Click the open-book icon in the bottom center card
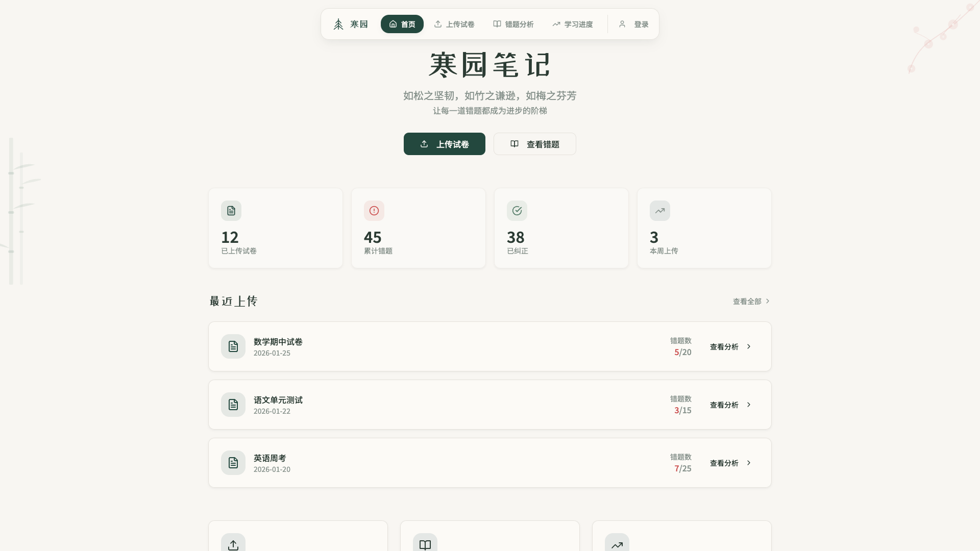Viewport: 980px width, 551px height. click(425, 545)
